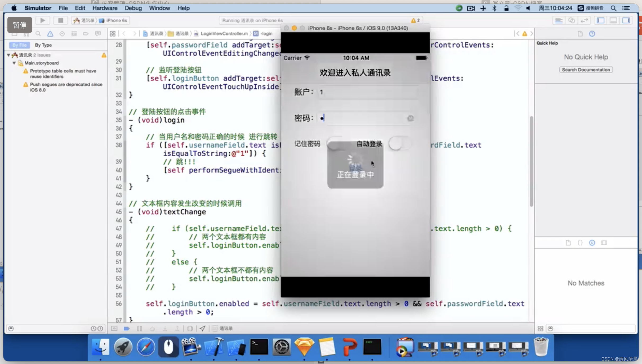Open the File menu
The image size is (642, 364).
63,8
